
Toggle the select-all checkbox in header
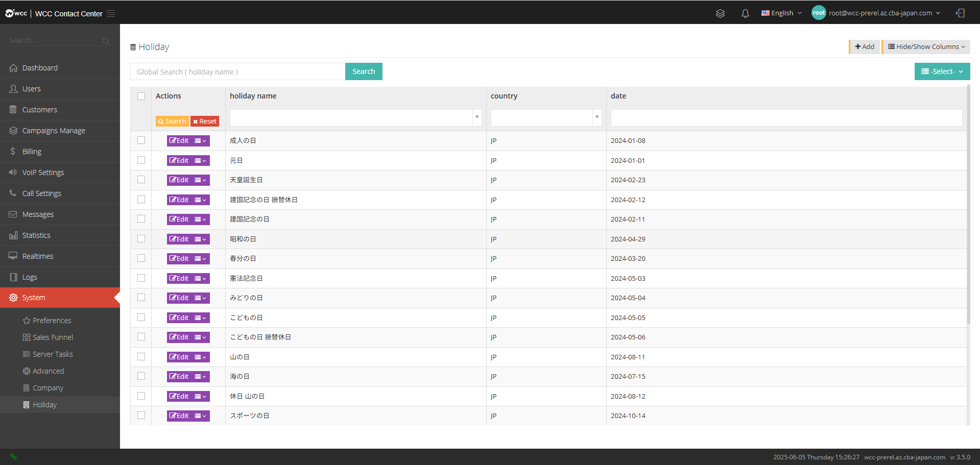point(141,96)
